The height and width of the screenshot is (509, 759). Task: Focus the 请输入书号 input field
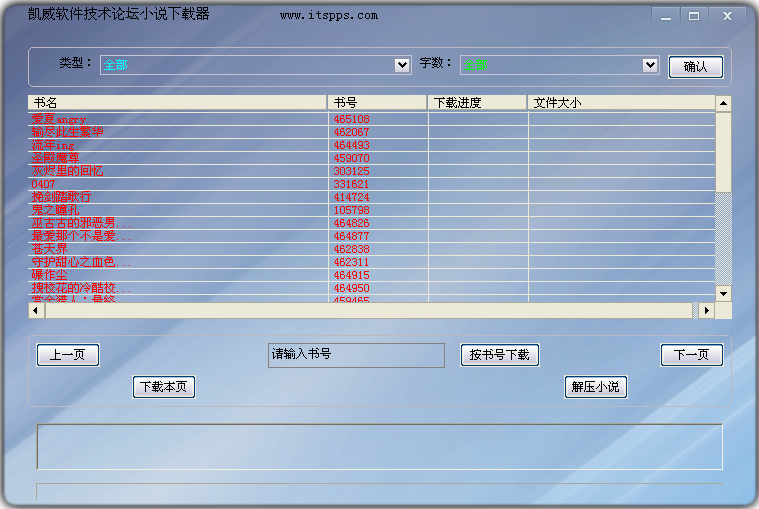(356, 356)
